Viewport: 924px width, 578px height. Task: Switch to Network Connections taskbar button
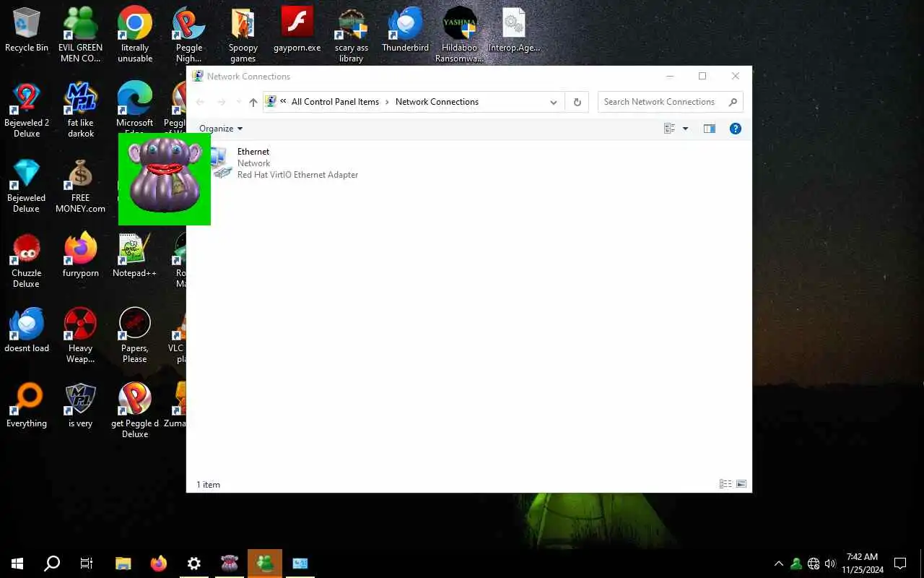pos(300,564)
